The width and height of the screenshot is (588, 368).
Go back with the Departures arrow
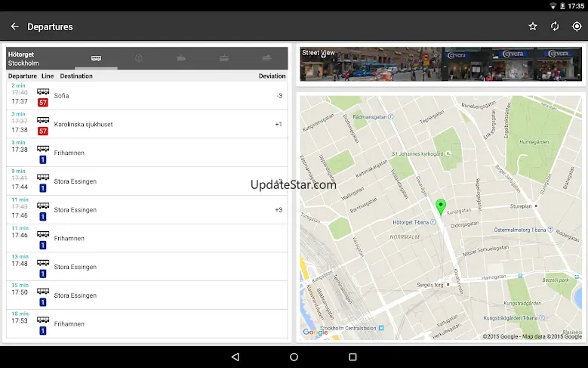(14, 26)
